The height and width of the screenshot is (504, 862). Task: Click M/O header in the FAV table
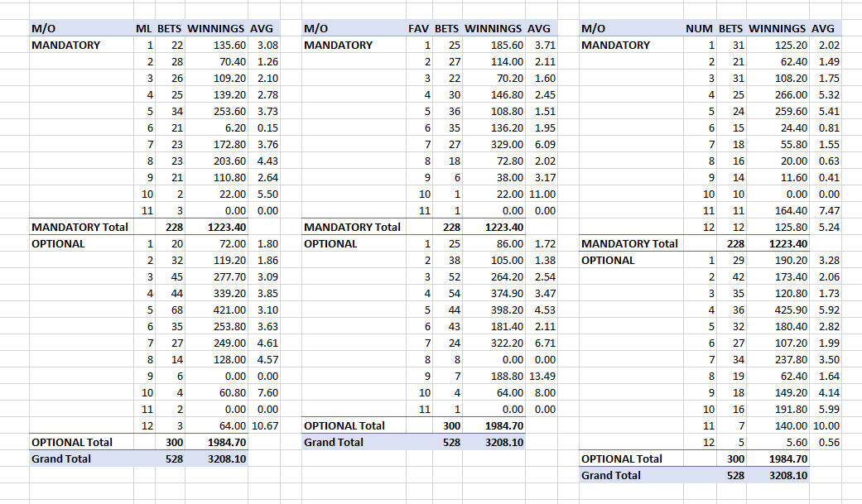(x=316, y=29)
